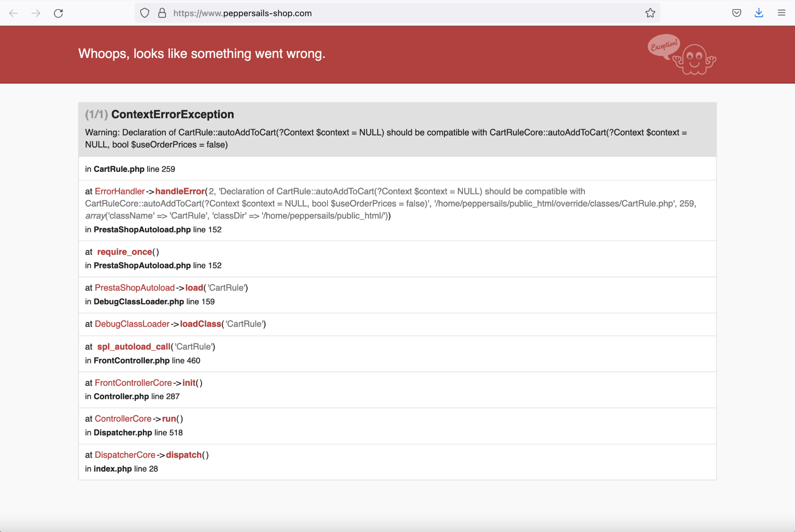This screenshot has height=532, width=795.
Task: Click the DispatcherCore class link
Action: tap(125, 455)
